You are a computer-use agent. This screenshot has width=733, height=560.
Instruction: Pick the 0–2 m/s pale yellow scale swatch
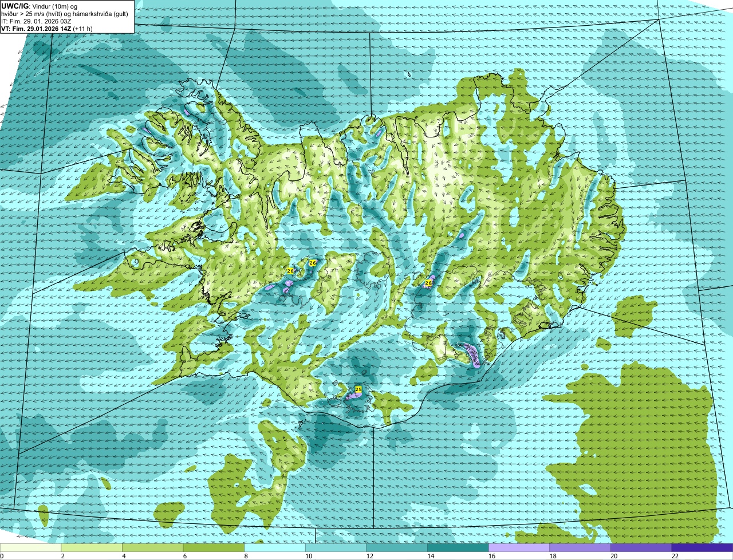(x=30, y=547)
